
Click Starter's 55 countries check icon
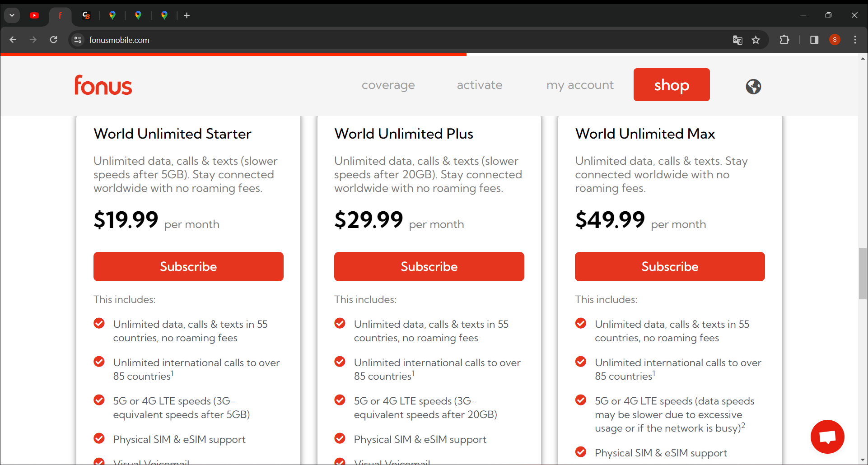click(99, 323)
